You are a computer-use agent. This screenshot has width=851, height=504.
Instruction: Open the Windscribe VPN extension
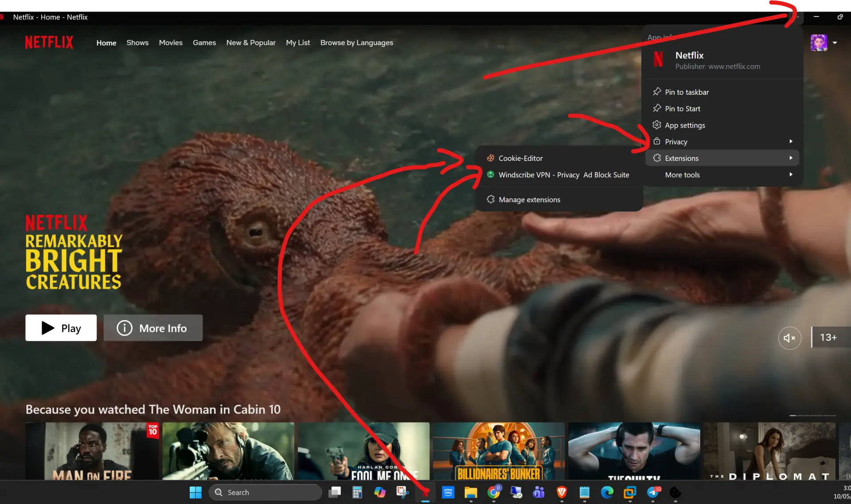[559, 175]
